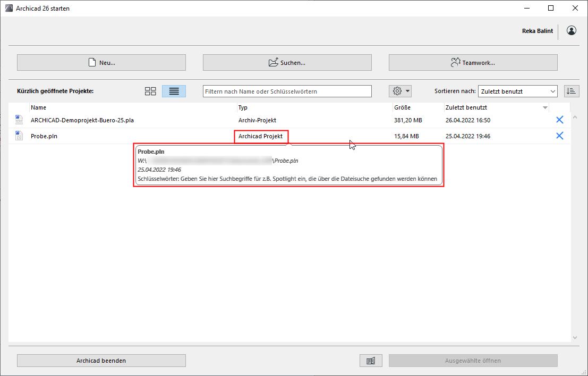Click the file icon of ARCHICAD-Demoprojekt-Buero-25.pla
The height and width of the screenshot is (376, 588).
pos(19,120)
